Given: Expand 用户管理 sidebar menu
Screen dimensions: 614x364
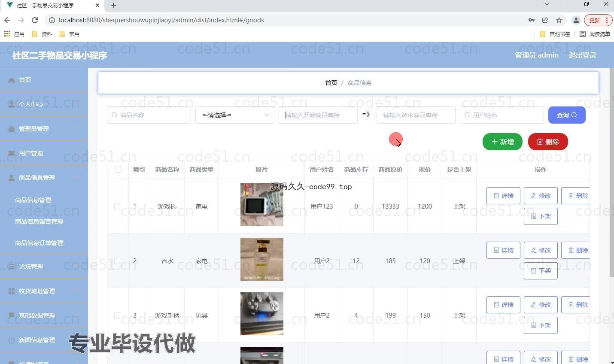Looking at the screenshot, I should pyautogui.click(x=44, y=153).
